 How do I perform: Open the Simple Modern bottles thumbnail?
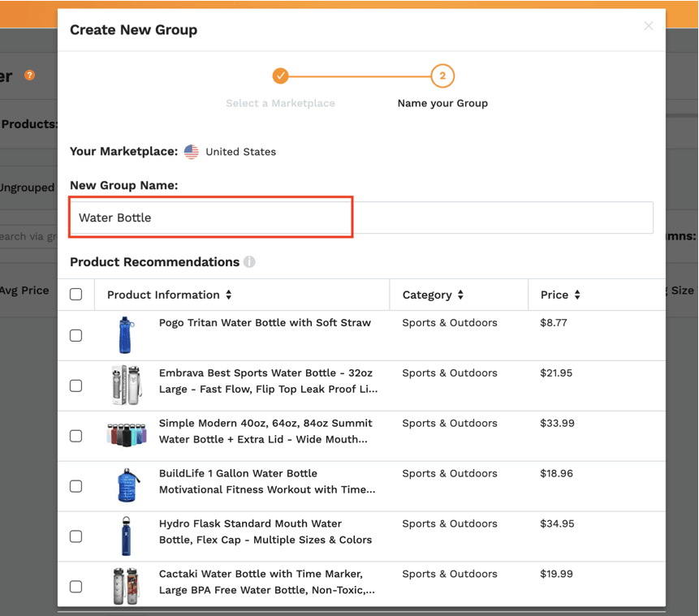pyautogui.click(x=127, y=435)
